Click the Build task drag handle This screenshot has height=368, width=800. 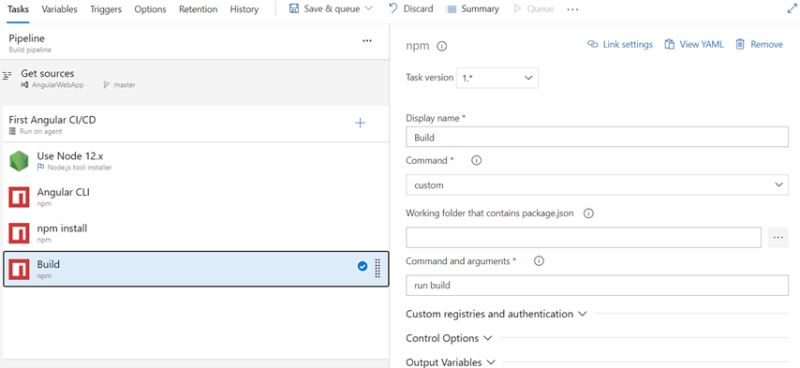pos(378,268)
